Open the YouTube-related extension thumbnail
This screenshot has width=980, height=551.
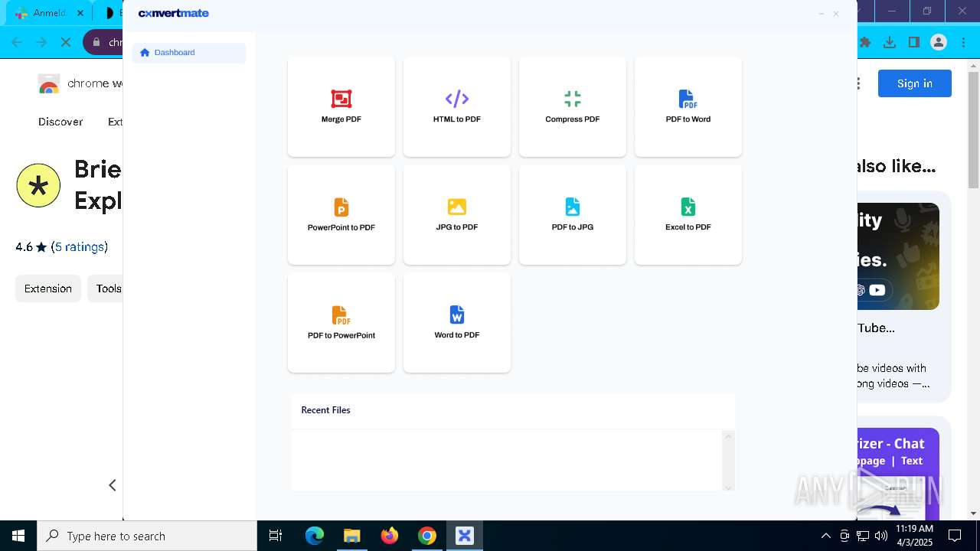[898, 256]
